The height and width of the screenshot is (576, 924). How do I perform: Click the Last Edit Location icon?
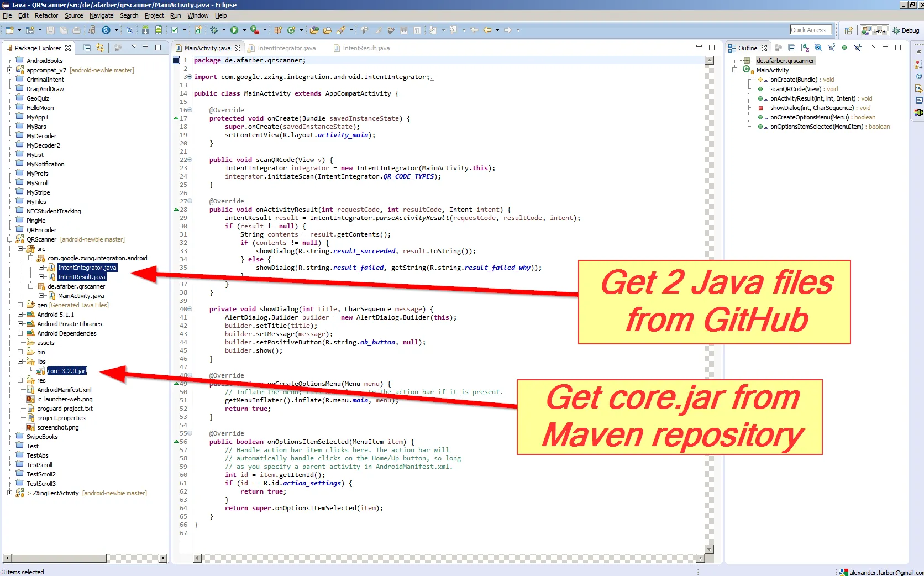pos(474,30)
